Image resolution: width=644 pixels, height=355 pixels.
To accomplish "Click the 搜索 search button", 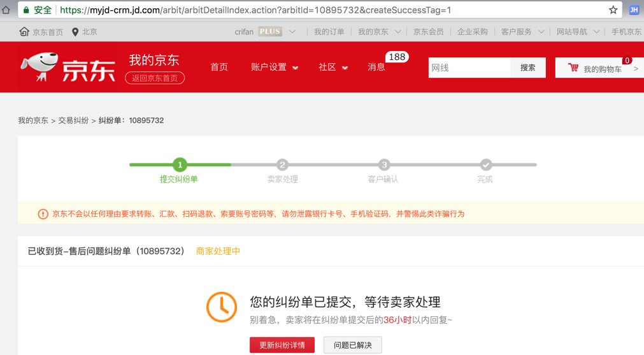I will [528, 68].
